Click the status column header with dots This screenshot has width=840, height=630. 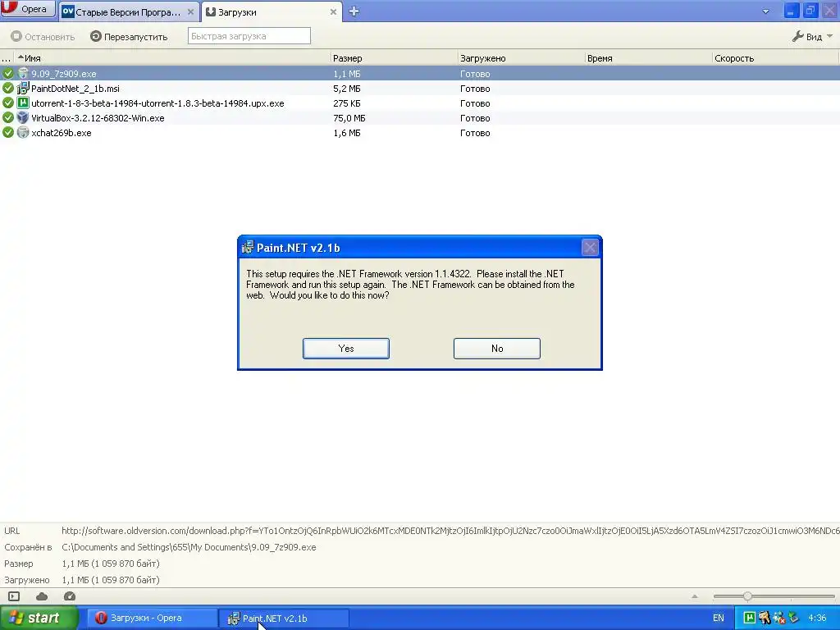tap(7, 58)
